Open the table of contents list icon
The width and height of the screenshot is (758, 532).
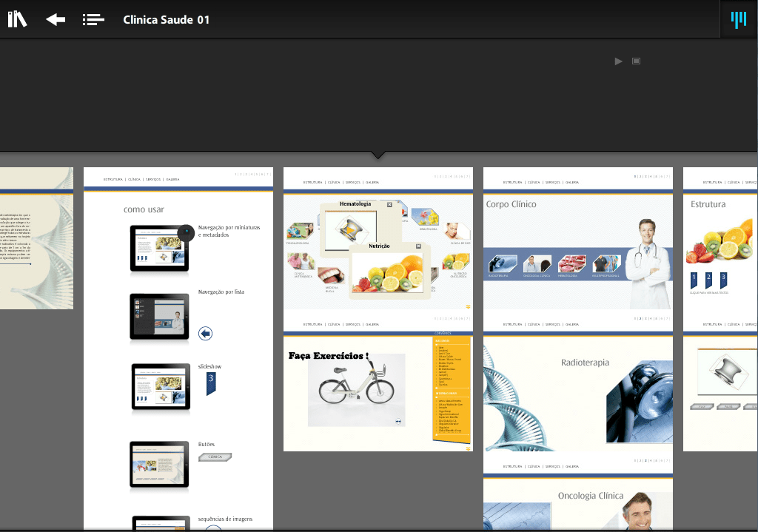(x=93, y=19)
